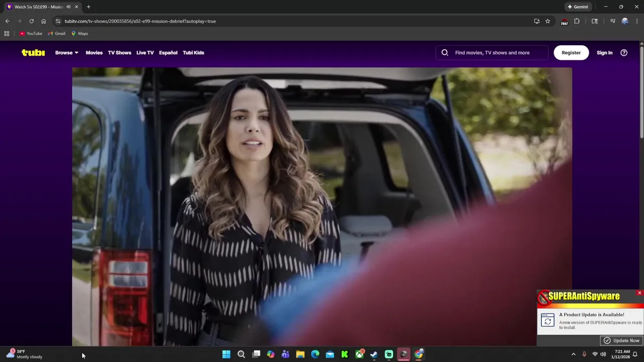Click the video player to pause playback

(322, 206)
